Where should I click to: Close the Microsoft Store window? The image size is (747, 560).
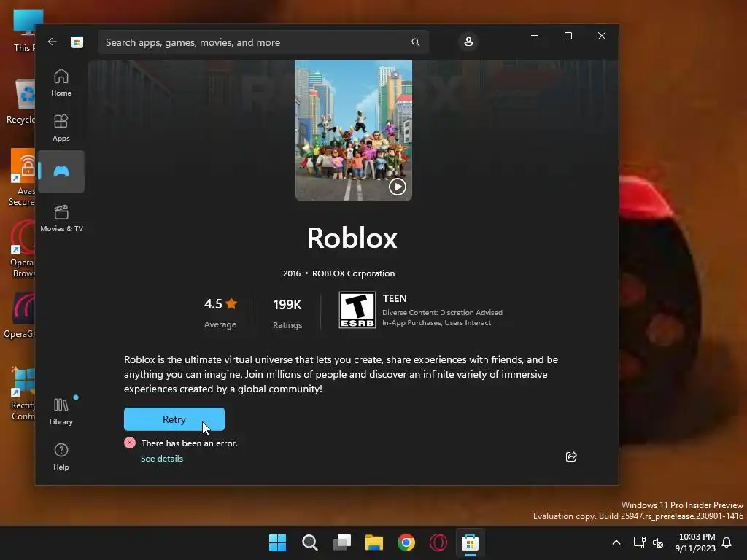[602, 36]
